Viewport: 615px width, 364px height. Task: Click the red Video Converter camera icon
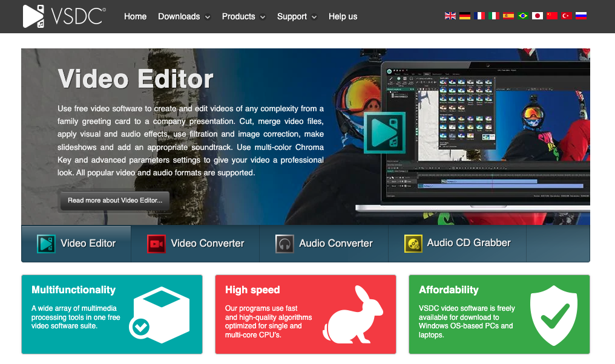pos(156,244)
